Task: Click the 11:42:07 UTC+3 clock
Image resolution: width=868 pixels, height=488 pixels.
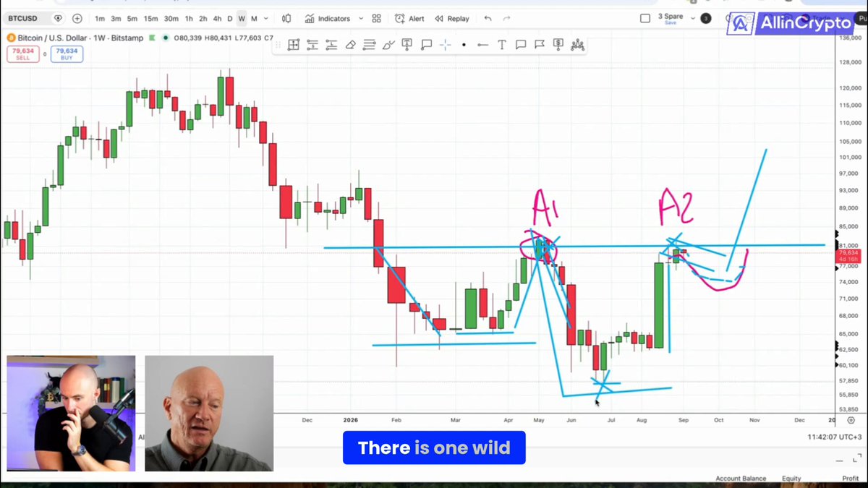Action: click(x=834, y=437)
